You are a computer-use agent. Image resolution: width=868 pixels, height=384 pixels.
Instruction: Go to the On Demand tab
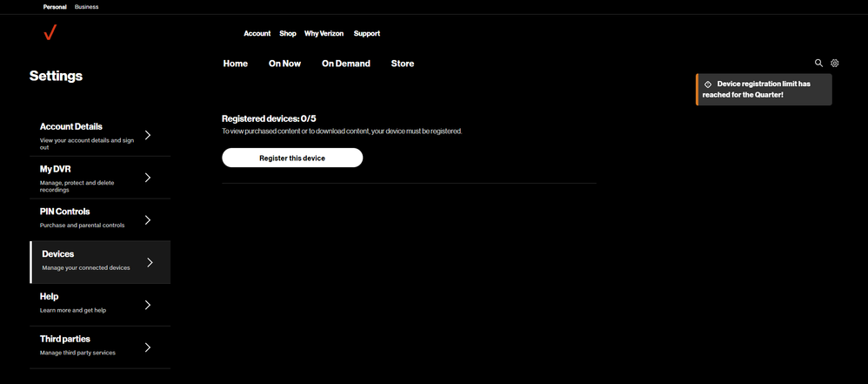pos(346,64)
